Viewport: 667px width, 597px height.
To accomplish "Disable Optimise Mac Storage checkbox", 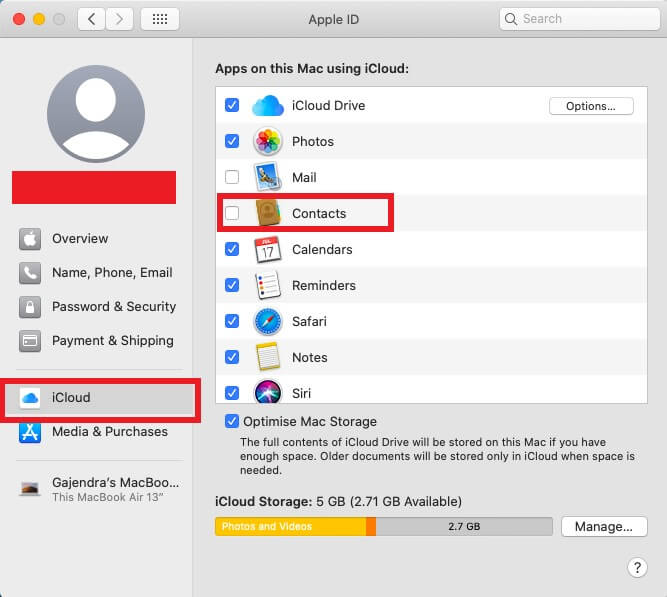I will coord(232,421).
